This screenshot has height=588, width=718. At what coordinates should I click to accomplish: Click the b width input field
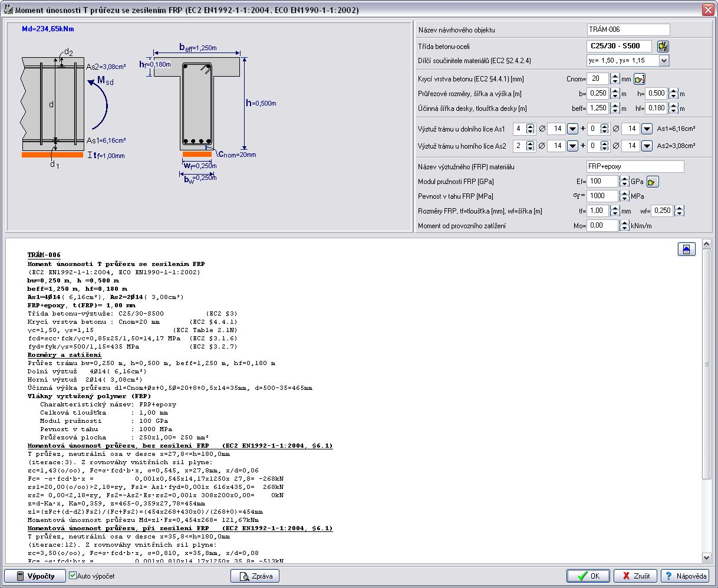pyautogui.click(x=598, y=93)
